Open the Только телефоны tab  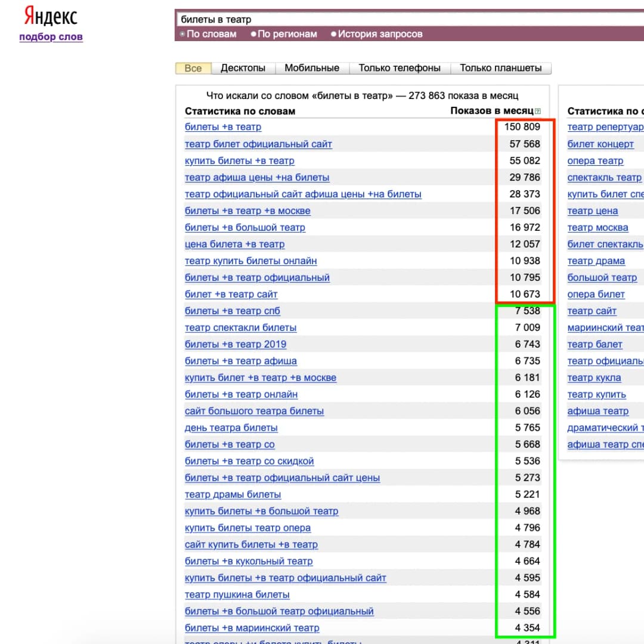tap(400, 68)
